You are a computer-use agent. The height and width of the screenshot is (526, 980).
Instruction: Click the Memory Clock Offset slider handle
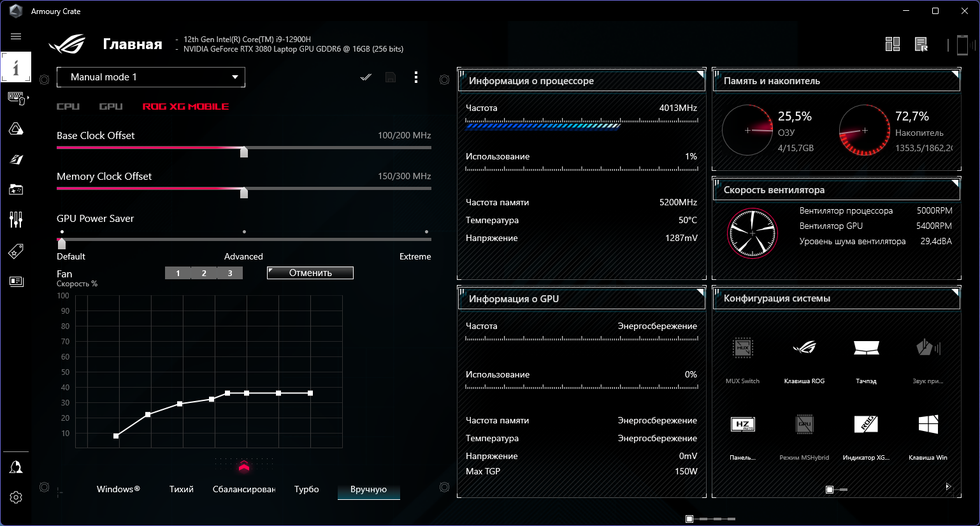click(244, 192)
